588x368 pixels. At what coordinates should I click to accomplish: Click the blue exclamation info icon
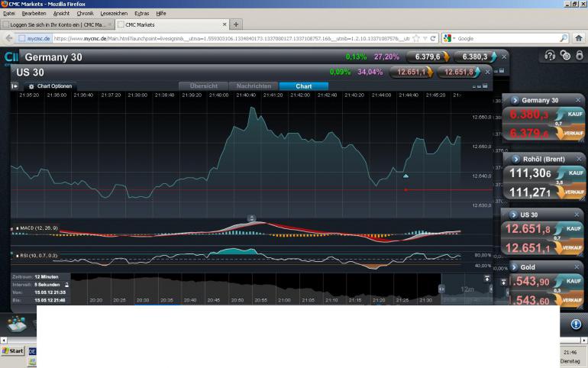[576, 324]
